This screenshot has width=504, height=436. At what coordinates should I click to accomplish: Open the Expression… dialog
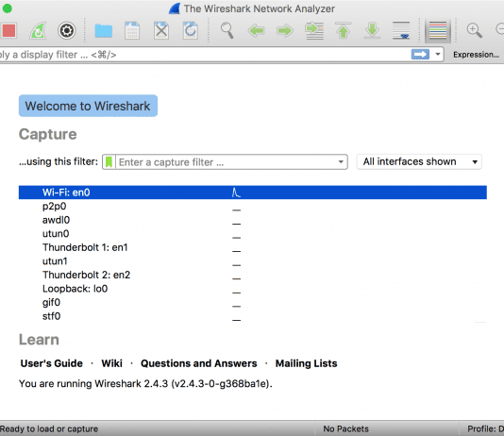476,55
